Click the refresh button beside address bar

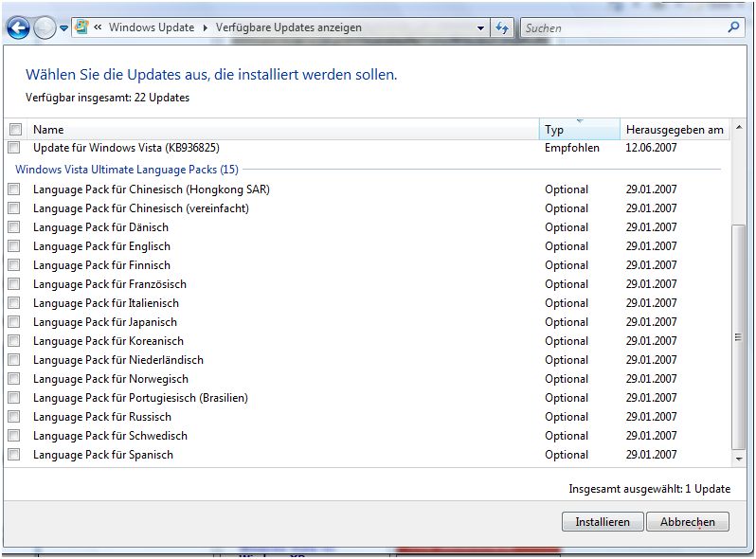pos(502,28)
